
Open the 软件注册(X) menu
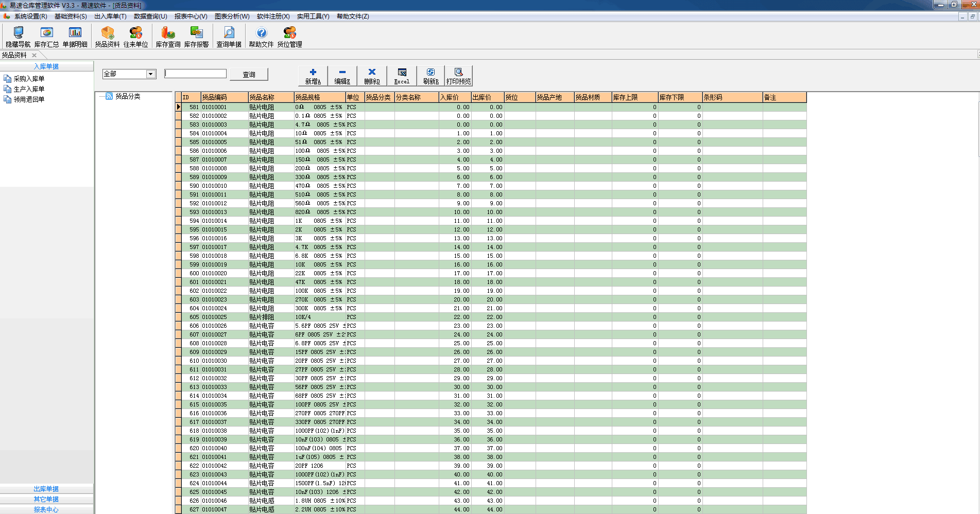[x=273, y=16]
